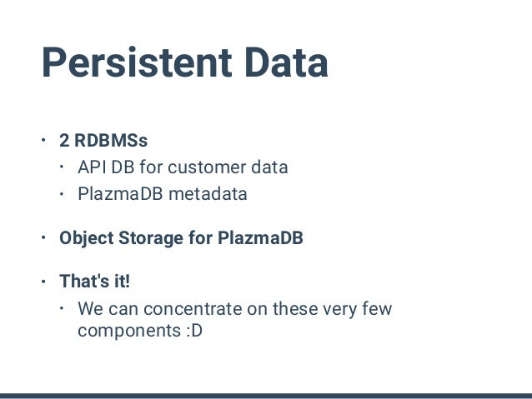Click the bullet dot before "API DB"

coord(62,167)
